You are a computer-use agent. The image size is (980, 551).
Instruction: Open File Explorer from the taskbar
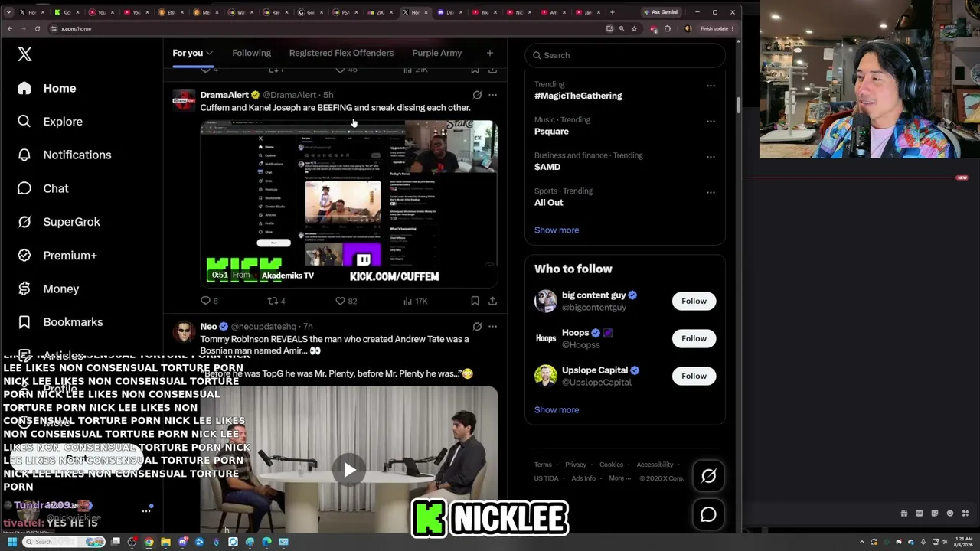tap(165, 542)
